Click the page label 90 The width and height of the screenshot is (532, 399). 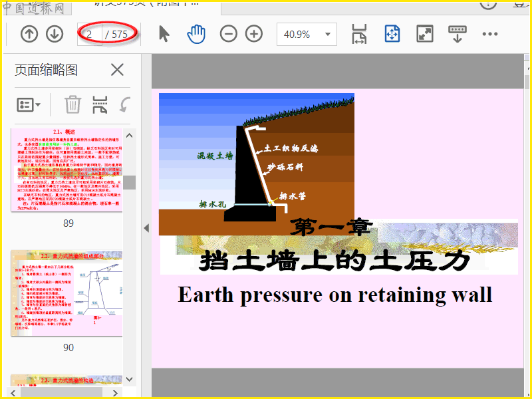[68, 347]
